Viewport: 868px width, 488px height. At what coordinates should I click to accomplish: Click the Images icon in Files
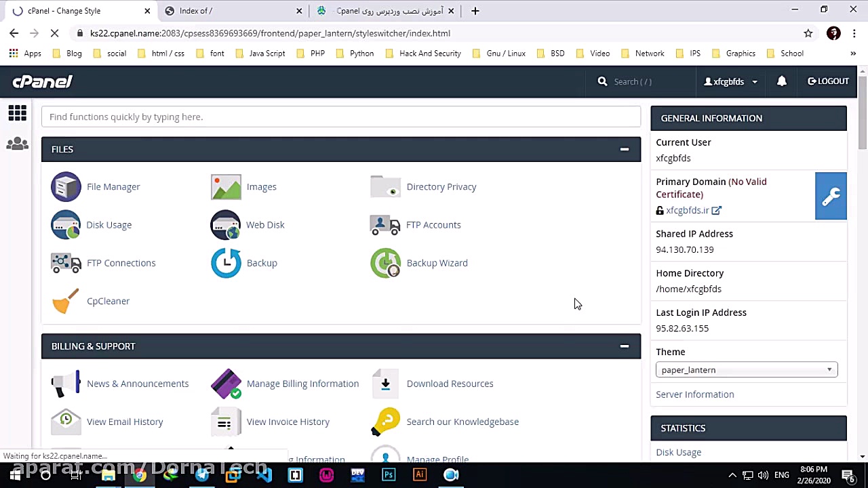(226, 187)
